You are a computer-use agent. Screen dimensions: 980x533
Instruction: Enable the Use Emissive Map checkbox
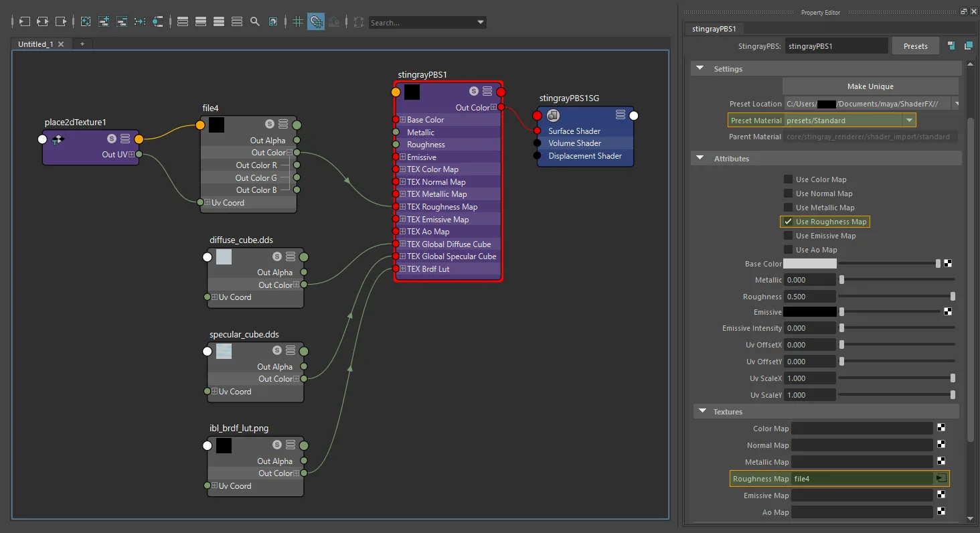coord(789,236)
